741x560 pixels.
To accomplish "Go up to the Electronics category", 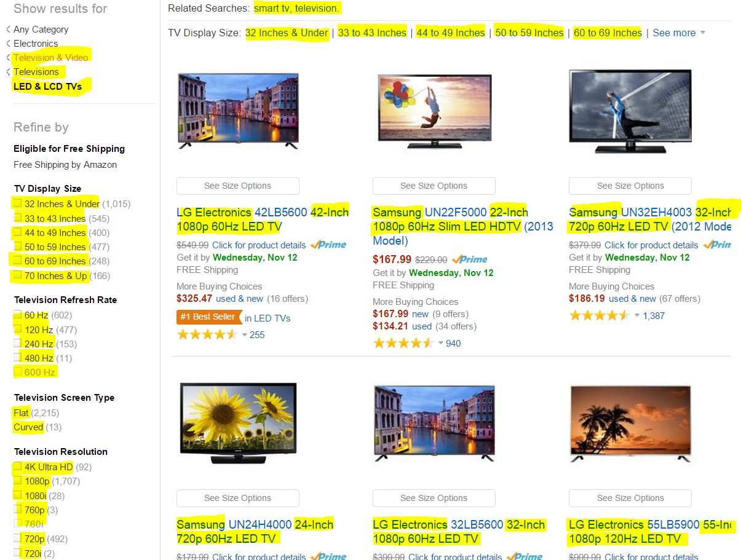I will [36, 44].
